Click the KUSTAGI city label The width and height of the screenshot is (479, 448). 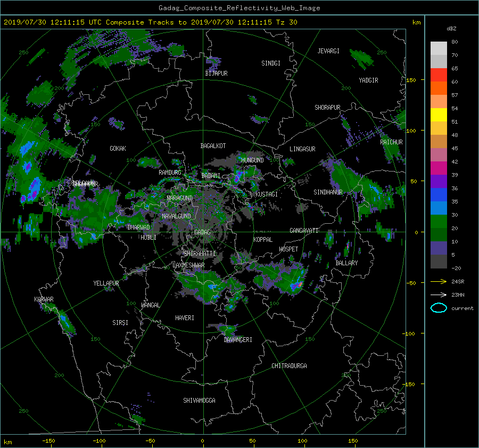tap(267, 194)
